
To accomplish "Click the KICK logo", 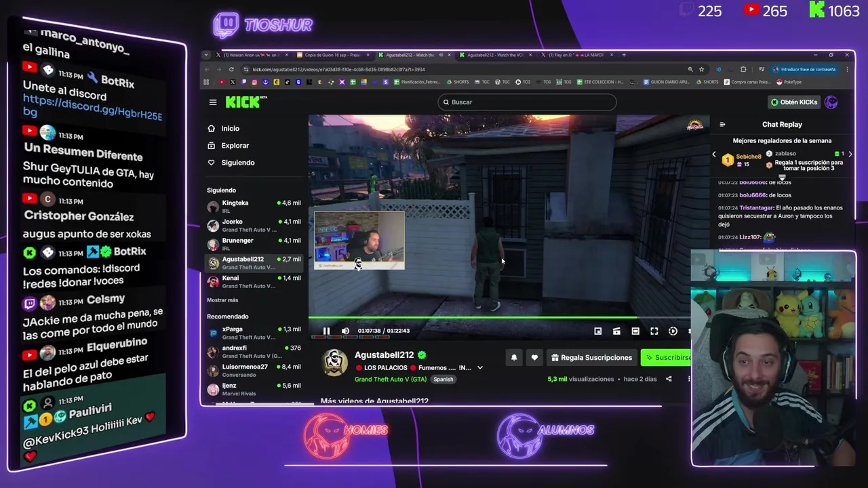I will [x=246, y=102].
